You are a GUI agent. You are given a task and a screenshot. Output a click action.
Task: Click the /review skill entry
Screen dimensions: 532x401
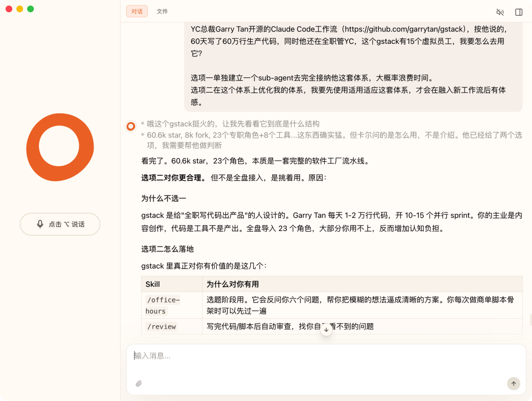(161, 326)
